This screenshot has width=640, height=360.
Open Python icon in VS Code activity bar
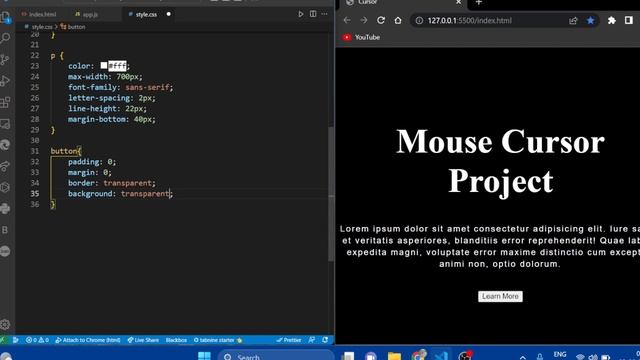(5, 209)
